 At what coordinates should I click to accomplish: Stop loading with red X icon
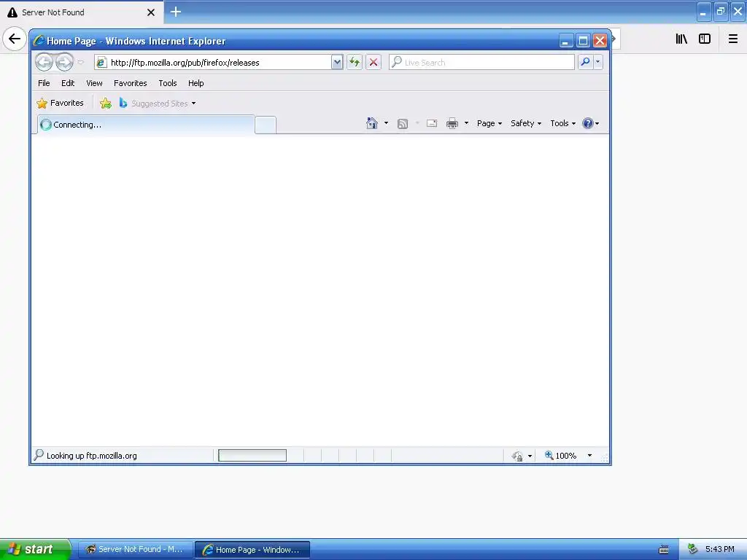[373, 62]
